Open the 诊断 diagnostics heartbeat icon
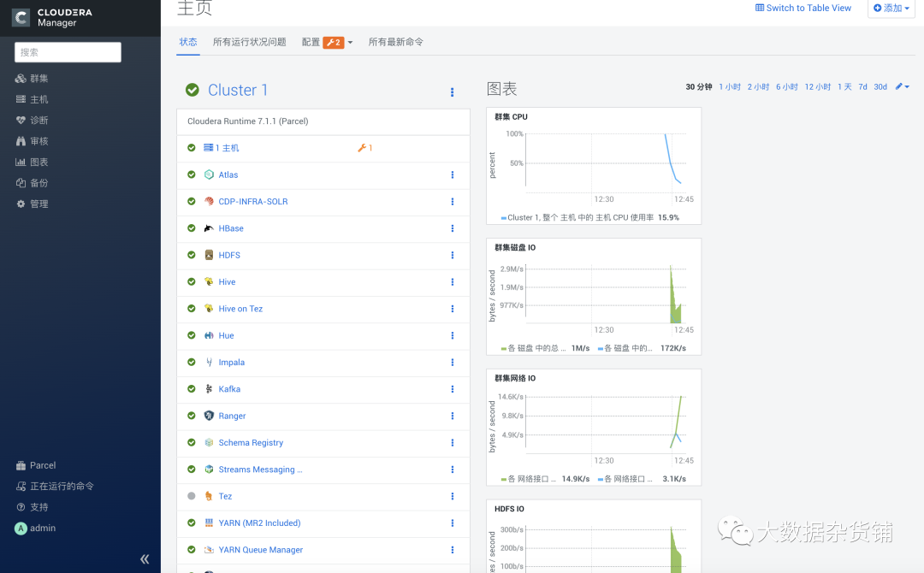 21,120
